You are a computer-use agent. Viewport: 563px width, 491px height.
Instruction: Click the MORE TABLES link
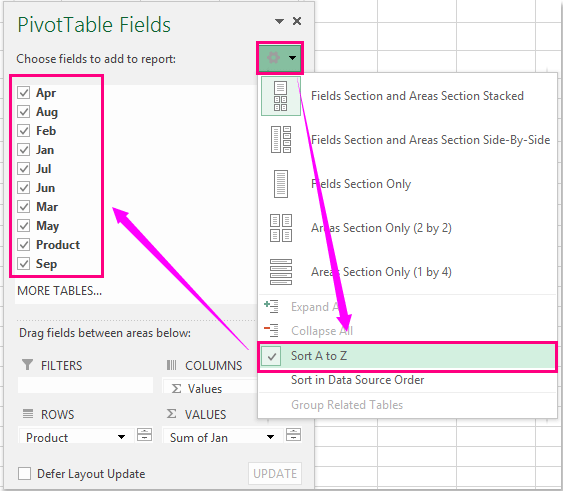pos(60,291)
